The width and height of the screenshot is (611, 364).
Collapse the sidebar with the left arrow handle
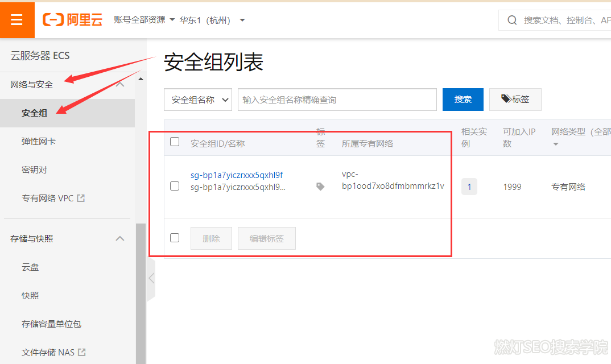coord(151,278)
